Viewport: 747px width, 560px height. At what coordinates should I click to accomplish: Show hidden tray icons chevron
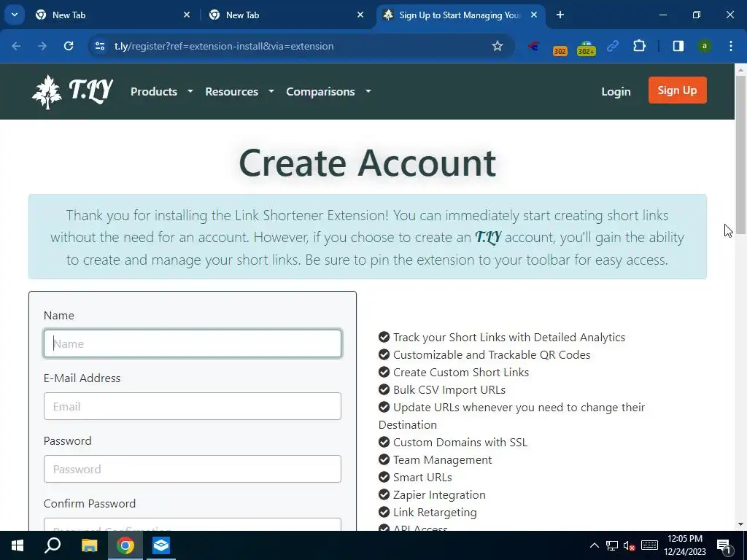(595, 545)
